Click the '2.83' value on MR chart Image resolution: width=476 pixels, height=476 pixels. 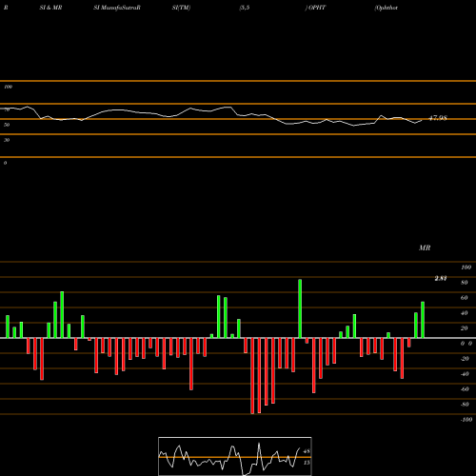coord(441,278)
